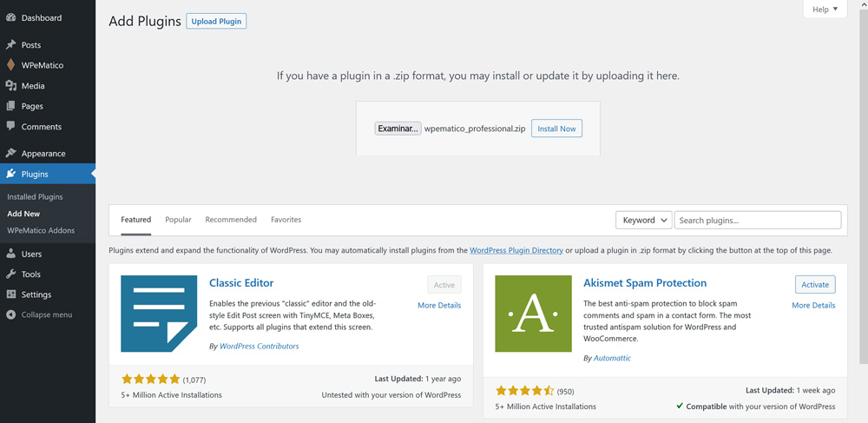Viewport: 868px width, 423px height.
Task: Click the Posts pushpin icon
Action: pyautogui.click(x=10, y=45)
